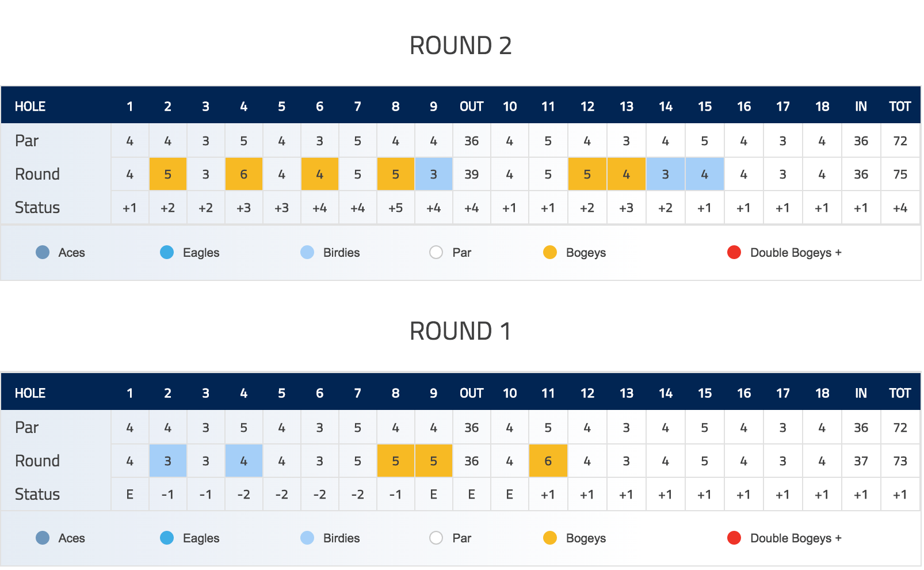Click the Round 2 hole 9 birdie score
924x570 pixels.
click(433, 174)
